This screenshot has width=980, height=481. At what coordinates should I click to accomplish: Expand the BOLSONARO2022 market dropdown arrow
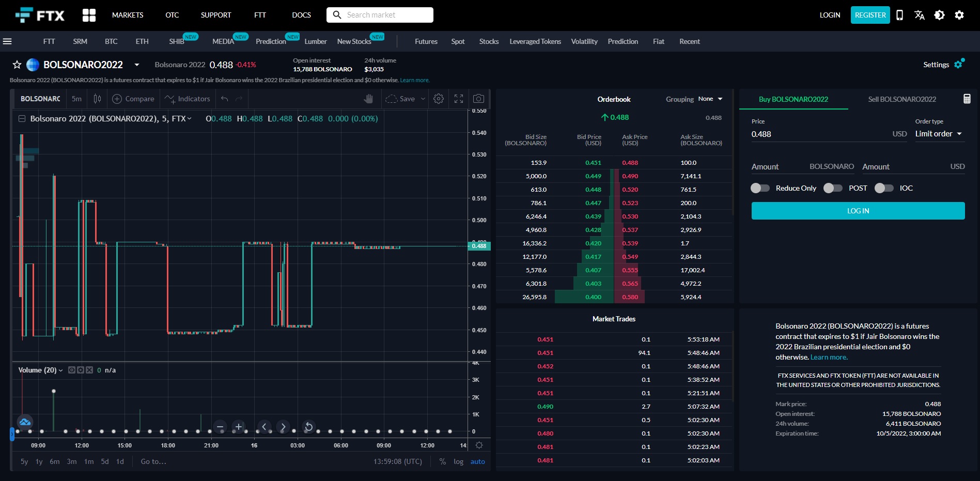[x=137, y=65]
